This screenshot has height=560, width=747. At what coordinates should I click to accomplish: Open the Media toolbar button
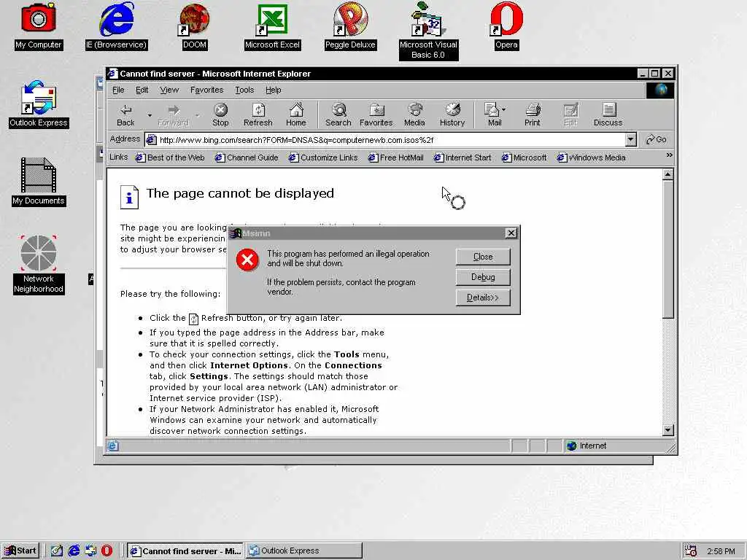(414, 115)
